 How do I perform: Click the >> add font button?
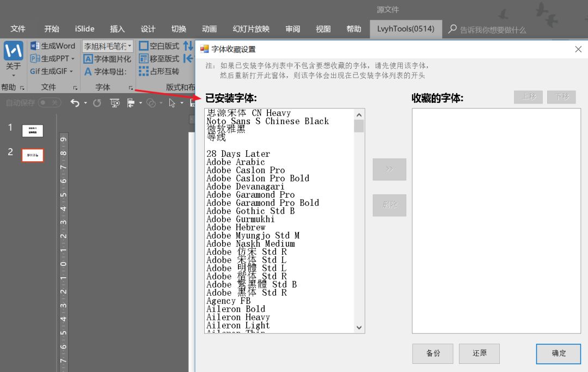pos(389,169)
